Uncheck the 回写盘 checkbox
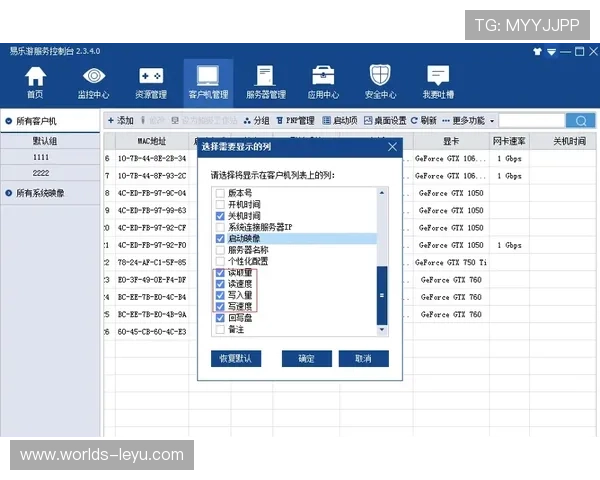600x480 pixels. pos(220,318)
